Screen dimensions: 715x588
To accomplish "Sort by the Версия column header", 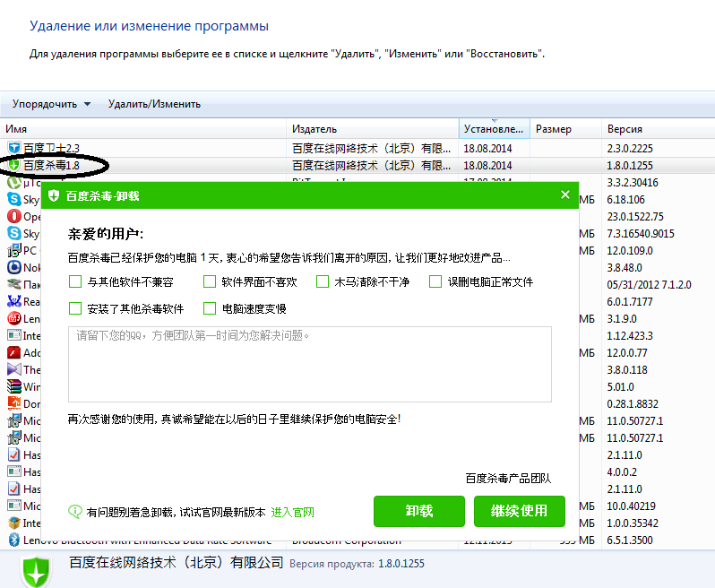I will 659,129.
